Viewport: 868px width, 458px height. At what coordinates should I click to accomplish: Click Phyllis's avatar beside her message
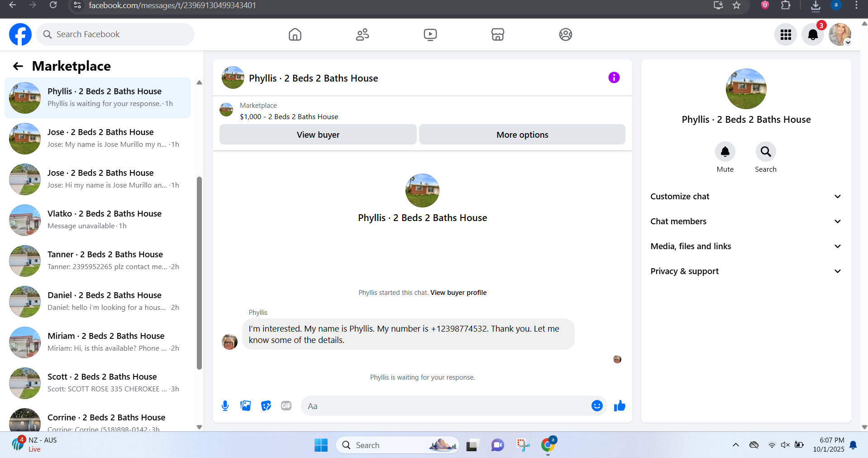[x=229, y=342]
